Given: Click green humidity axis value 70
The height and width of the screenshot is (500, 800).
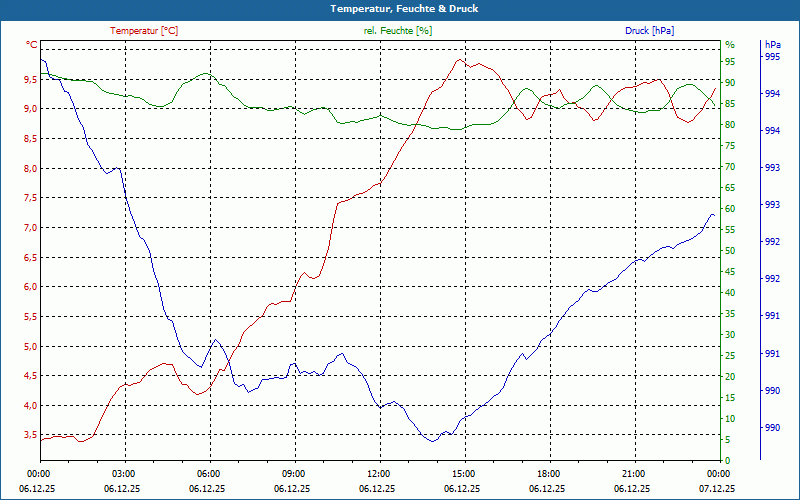Looking at the screenshot, I should (x=730, y=167).
